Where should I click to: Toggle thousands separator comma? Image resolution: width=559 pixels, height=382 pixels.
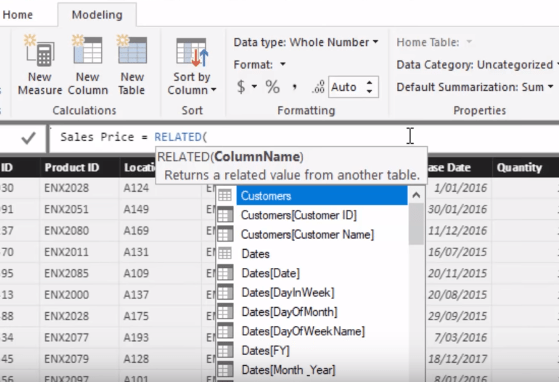294,87
